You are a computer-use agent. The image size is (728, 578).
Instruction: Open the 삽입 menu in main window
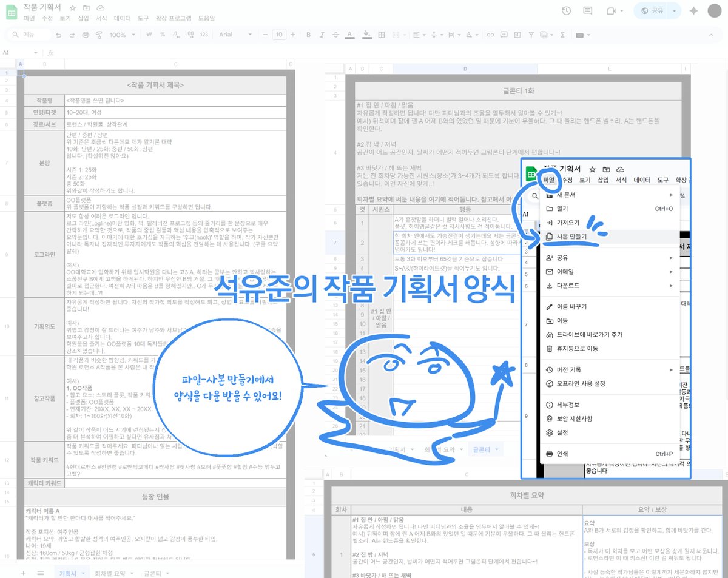coord(83,18)
